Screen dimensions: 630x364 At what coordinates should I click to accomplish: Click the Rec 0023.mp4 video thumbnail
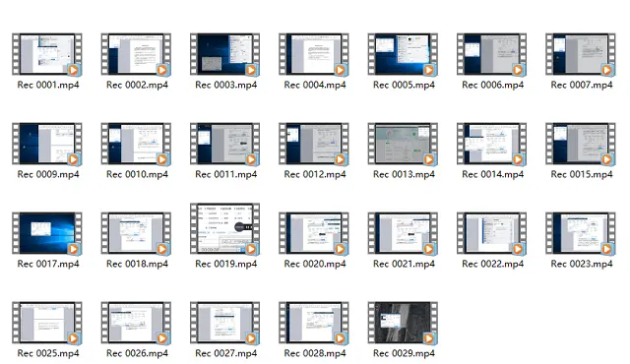pyautogui.click(x=581, y=233)
